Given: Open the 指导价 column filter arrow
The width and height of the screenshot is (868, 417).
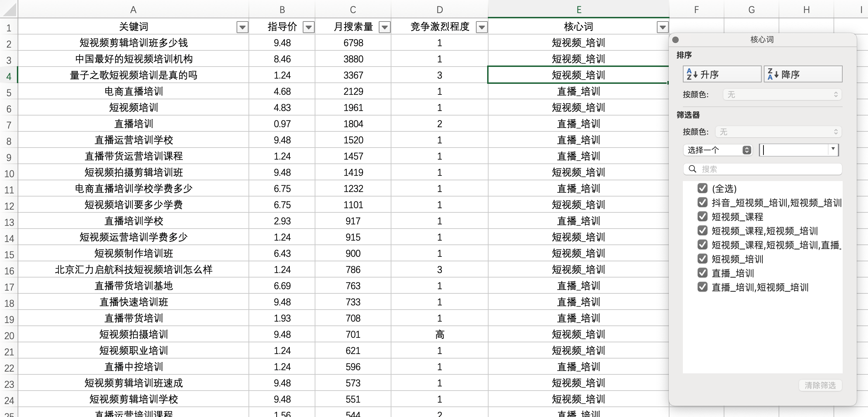Looking at the screenshot, I should click(308, 27).
